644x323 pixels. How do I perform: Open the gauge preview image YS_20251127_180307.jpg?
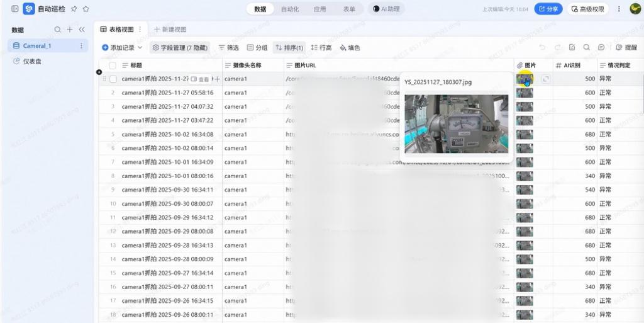tap(457, 123)
